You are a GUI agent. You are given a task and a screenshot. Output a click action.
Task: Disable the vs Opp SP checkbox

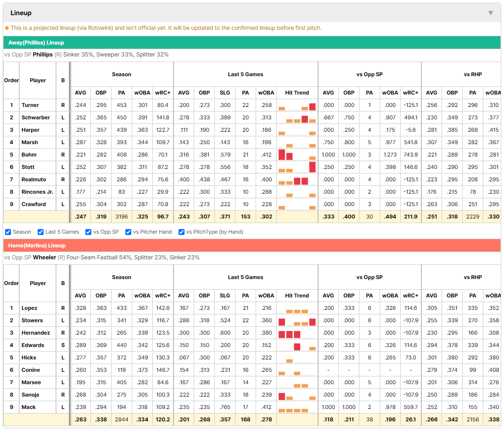89,232
